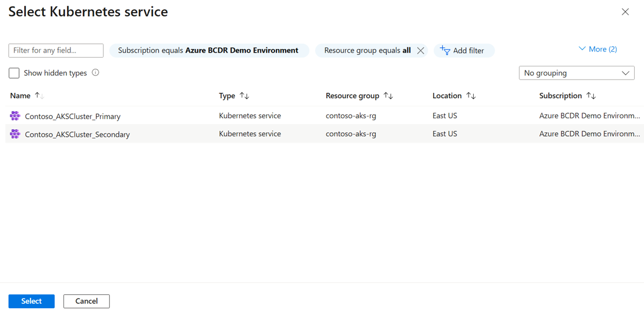Select the Contoso_AKSCluster_Secondary row name

(77, 135)
